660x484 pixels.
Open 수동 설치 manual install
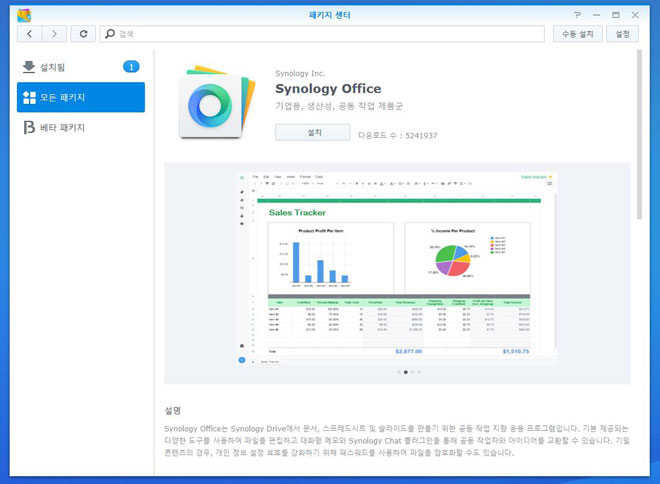pyautogui.click(x=578, y=34)
